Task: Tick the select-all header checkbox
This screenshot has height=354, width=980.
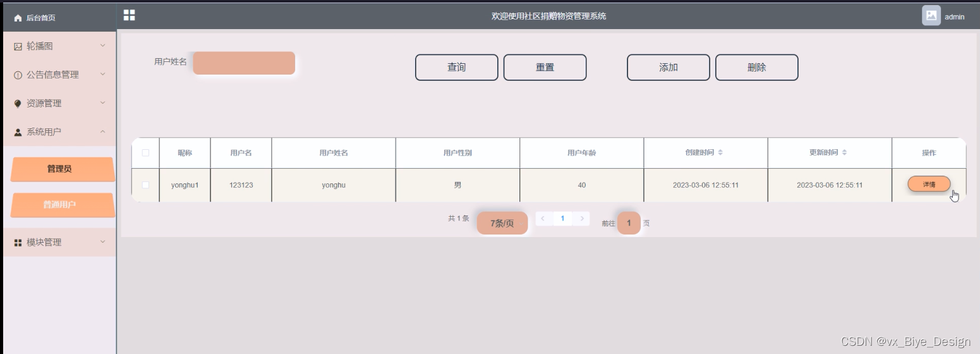Action: [x=146, y=153]
